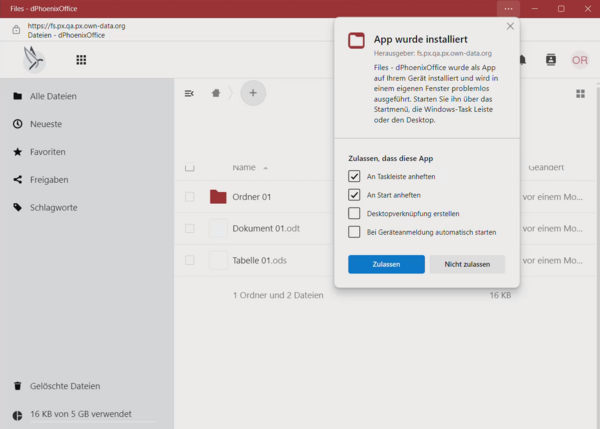
Task: Select the Tabelle 01.ods row checkbox
Action: [189, 260]
